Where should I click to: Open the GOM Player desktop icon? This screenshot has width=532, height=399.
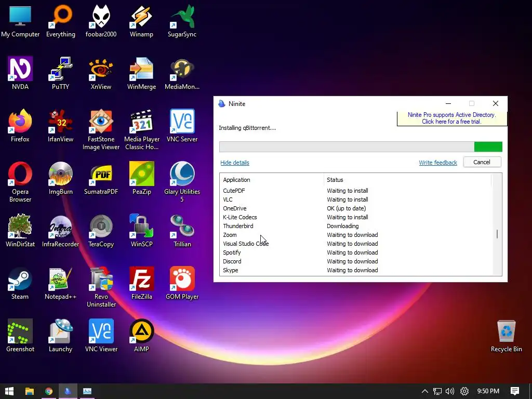tap(182, 283)
